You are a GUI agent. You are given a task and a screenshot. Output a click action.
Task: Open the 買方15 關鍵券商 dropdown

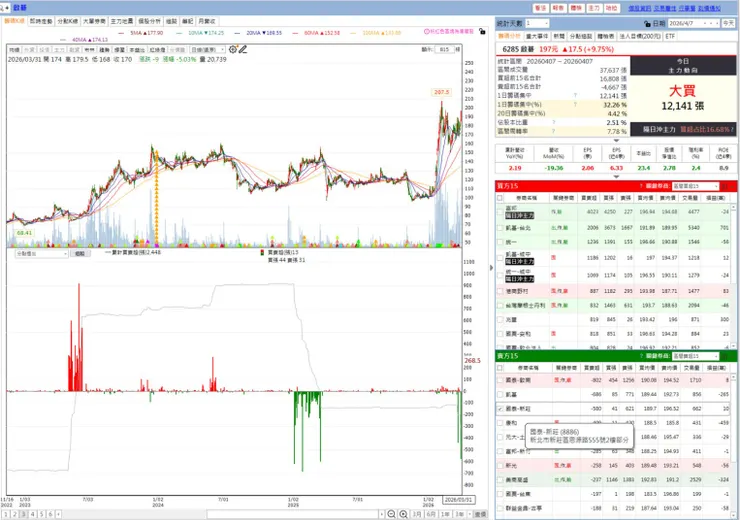[696, 186]
